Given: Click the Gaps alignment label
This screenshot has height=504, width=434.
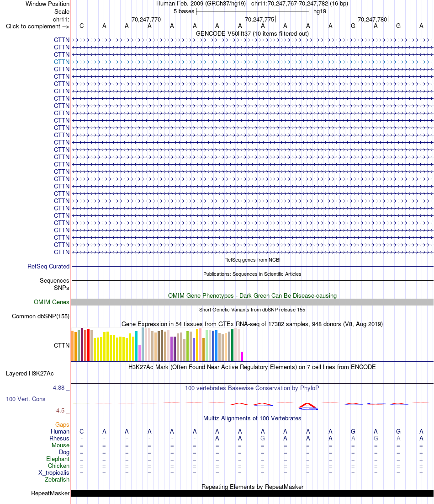Looking at the screenshot, I should tap(62, 424).
